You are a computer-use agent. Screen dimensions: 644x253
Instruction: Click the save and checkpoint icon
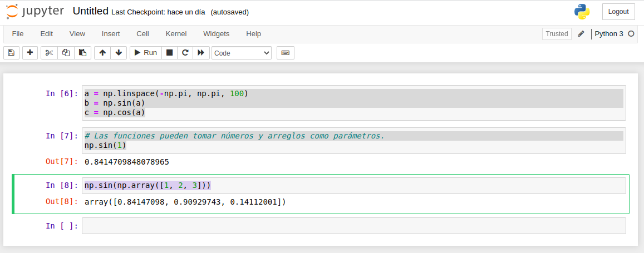coord(11,53)
